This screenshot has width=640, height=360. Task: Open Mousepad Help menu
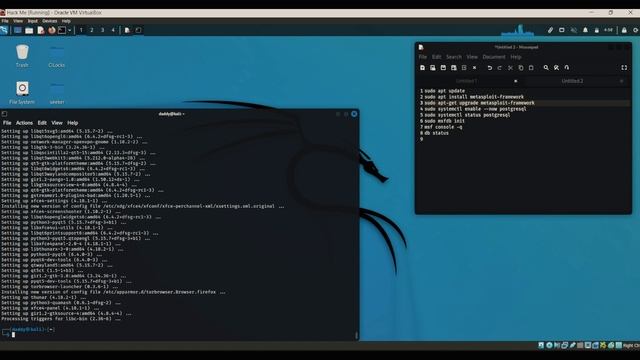tap(516, 57)
